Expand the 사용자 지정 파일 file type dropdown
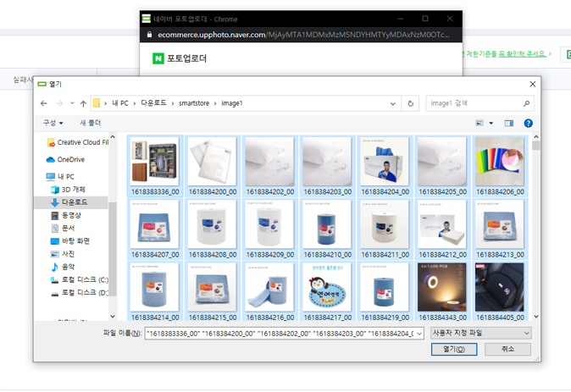Screen dimensions: 571x392 (x=480, y=334)
